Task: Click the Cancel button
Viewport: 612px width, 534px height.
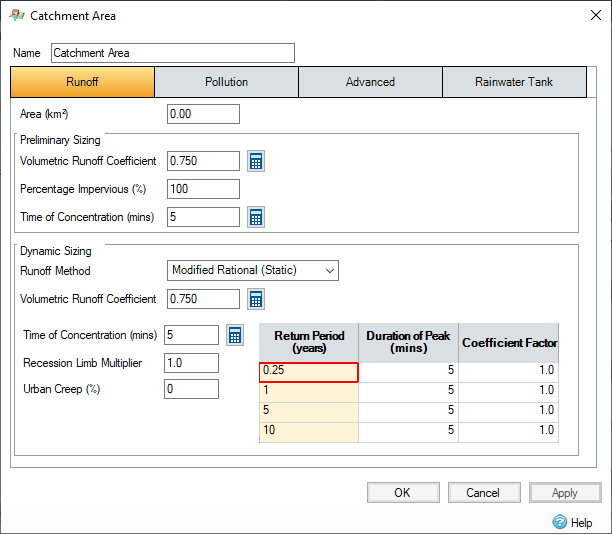Action: [484, 493]
